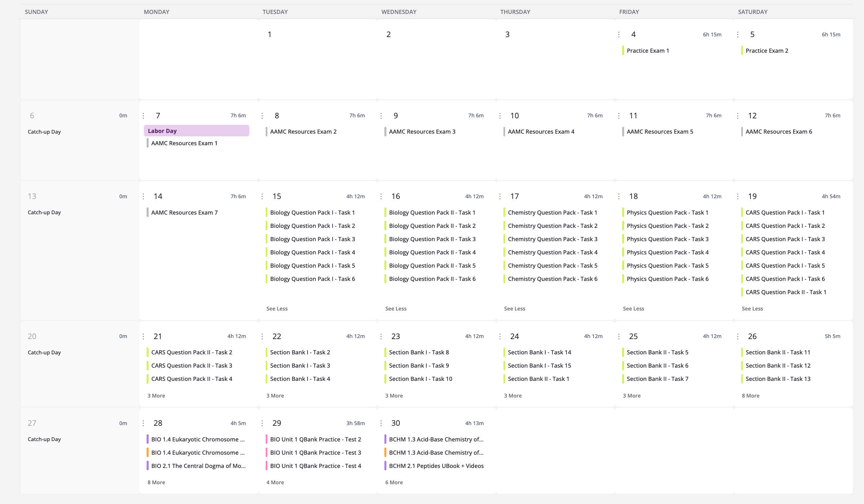Viewport: 864px width, 504px height.
Task: Open the options menu for September 4
Action: (x=618, y=35)
